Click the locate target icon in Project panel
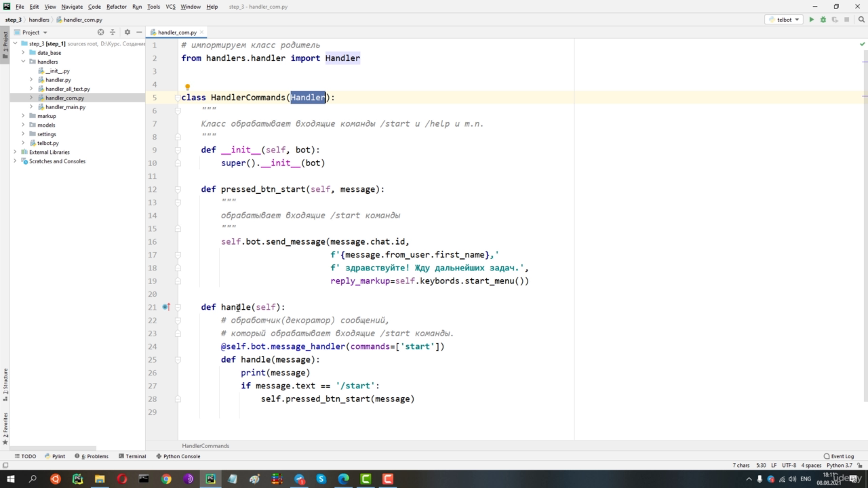This screenshot has width=868, height=488. pos(101,32)
